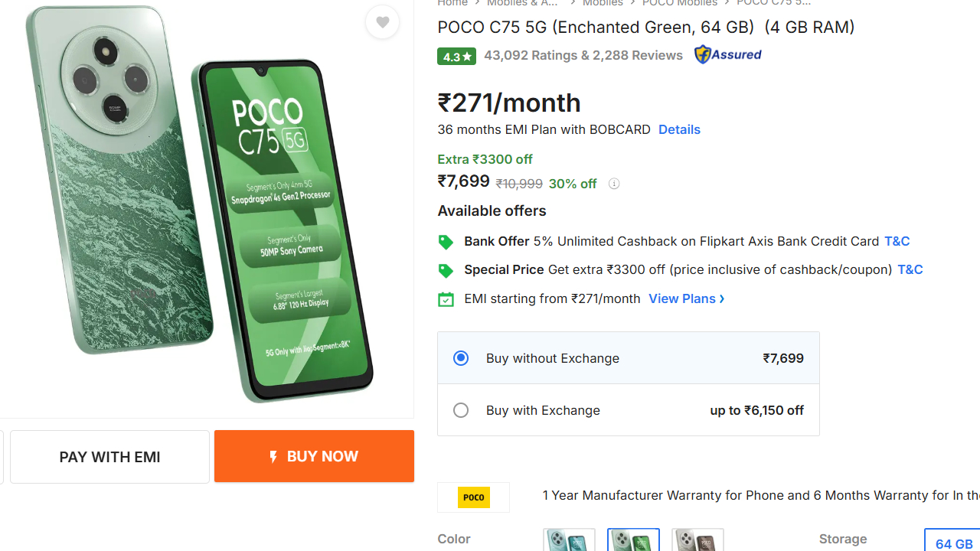The image size is (980, 551).
Task: Click the wishlist heart icon
Action: [x=382, y=22]
